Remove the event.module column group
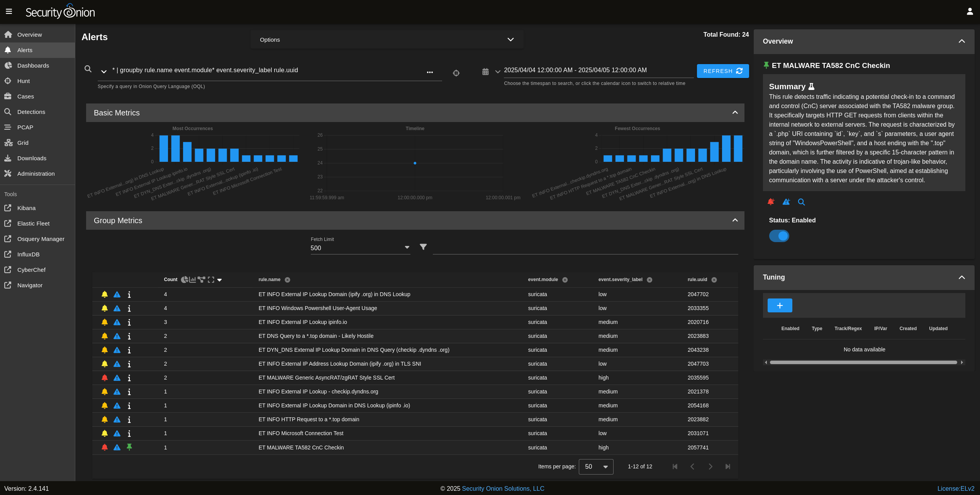This screenshot has height=495, width=980. pyautogui.click(x=565, y=280)
